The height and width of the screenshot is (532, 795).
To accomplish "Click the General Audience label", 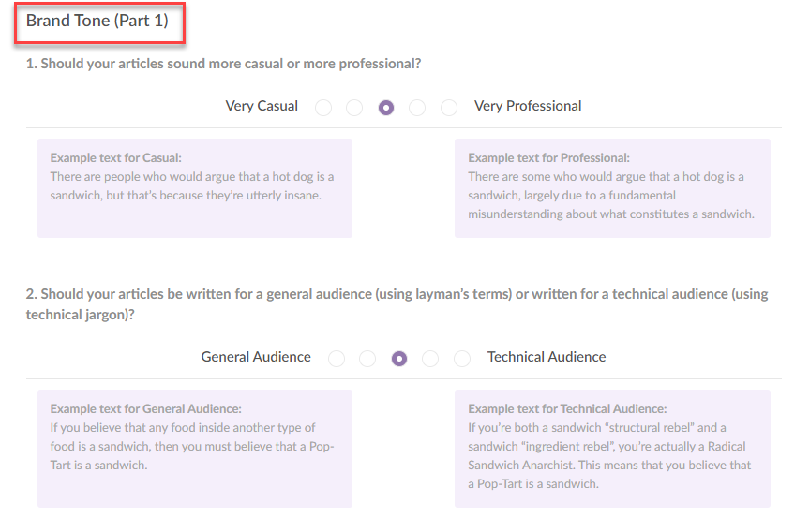I will point(256,356).
